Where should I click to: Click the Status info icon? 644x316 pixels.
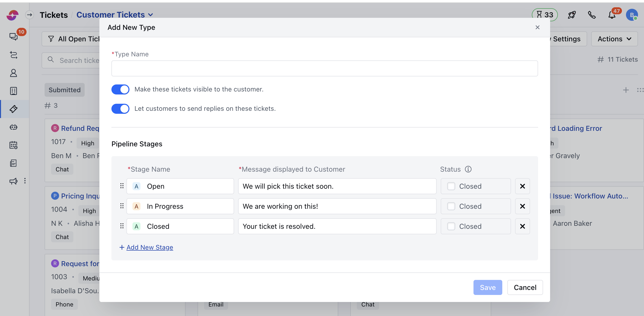[468, 169]
